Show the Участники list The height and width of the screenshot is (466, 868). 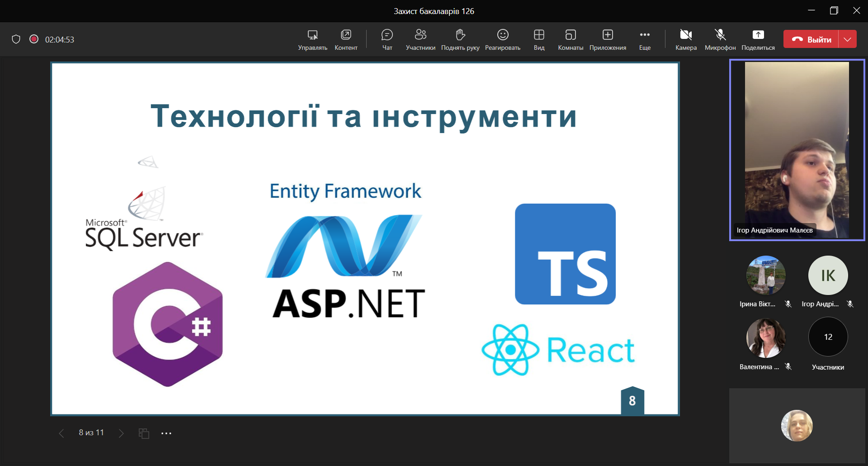(x=420, y=39)
